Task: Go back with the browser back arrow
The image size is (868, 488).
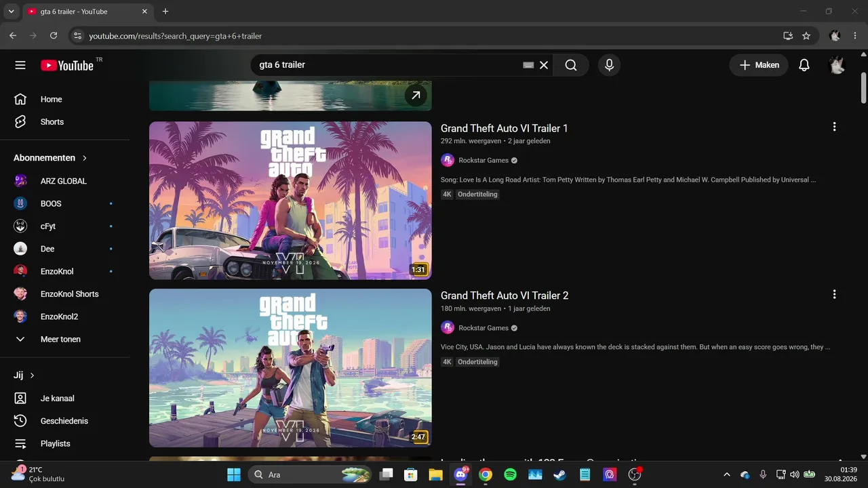Action: (x=13, y=36)
